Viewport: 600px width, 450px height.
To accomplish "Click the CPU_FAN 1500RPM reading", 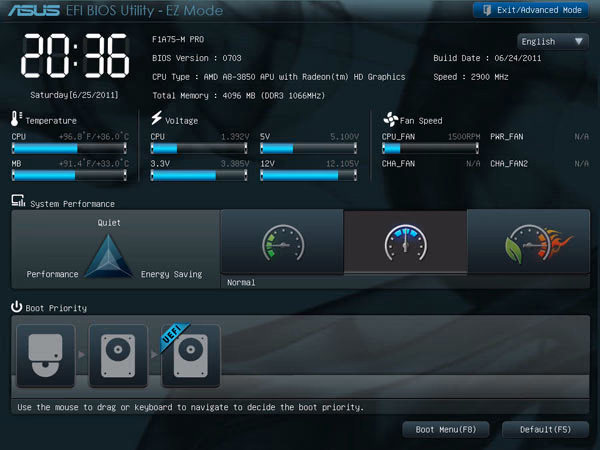I will (x=464, y=137).
